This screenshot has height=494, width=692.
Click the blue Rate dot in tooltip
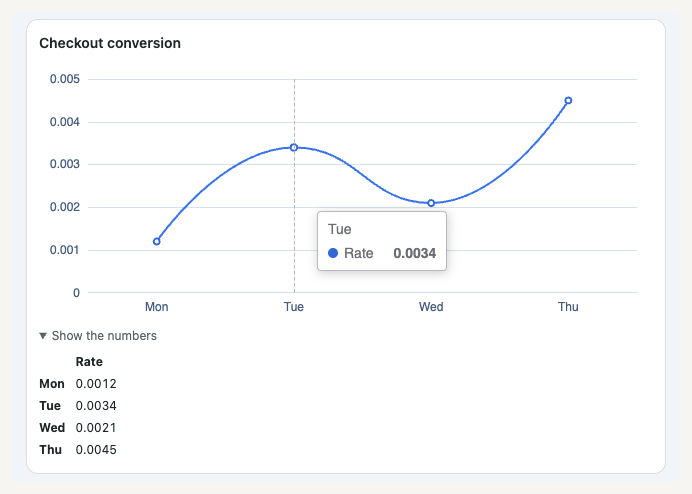pos(333,253)
